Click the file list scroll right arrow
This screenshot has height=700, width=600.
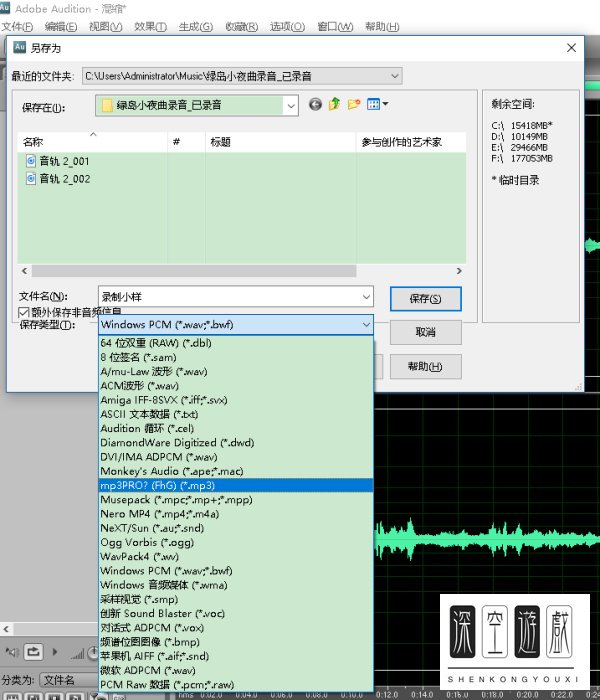(459, 271)
